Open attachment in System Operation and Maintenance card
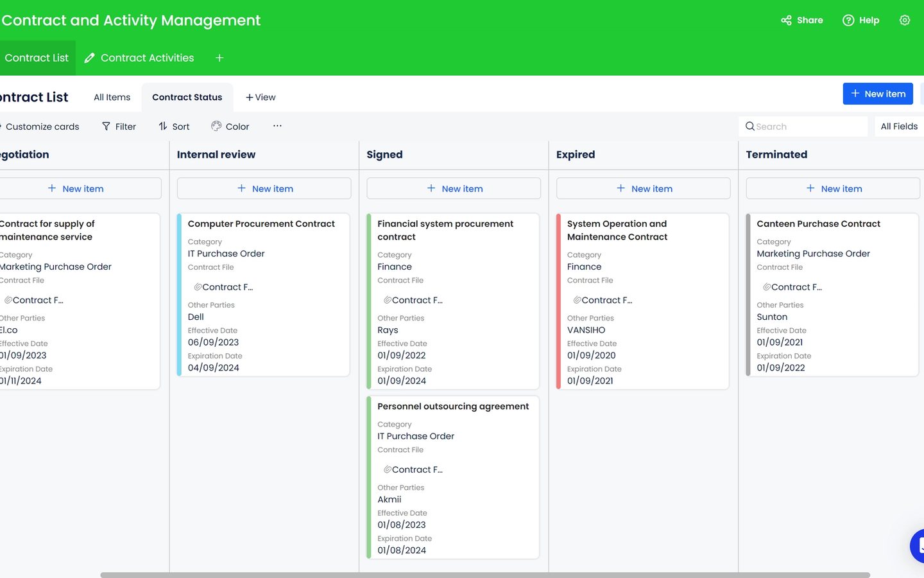This screenshot has width=924, height=578. (603, 300)
